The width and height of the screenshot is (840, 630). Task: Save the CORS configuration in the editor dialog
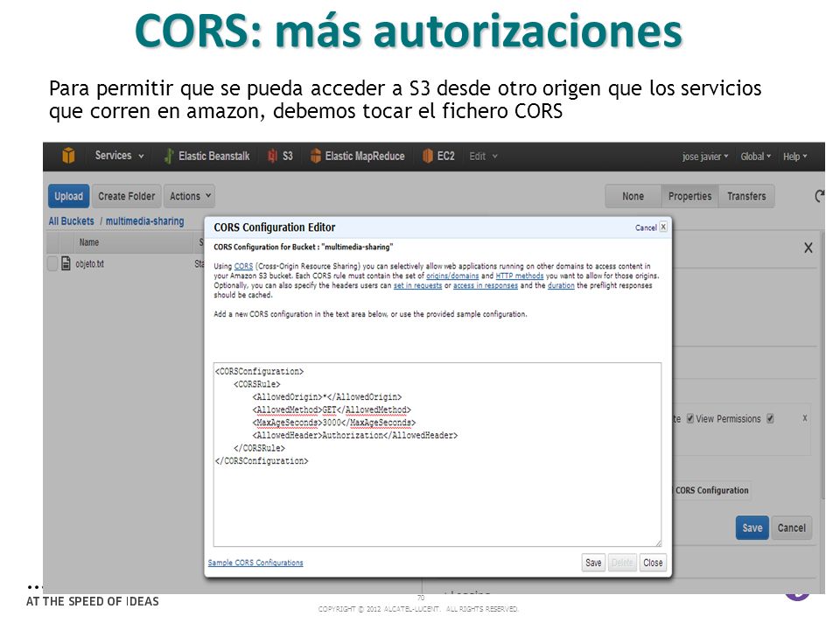point(593,563)
